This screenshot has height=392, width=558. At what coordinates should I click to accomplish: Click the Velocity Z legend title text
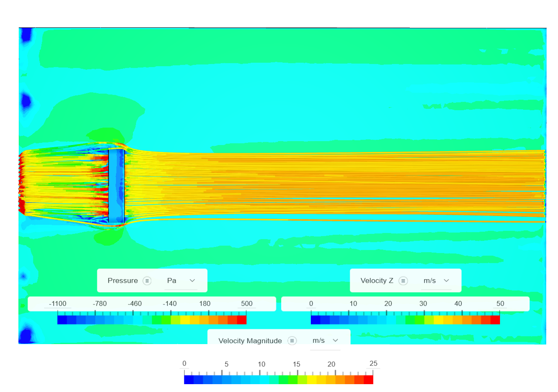click(377, 280)
